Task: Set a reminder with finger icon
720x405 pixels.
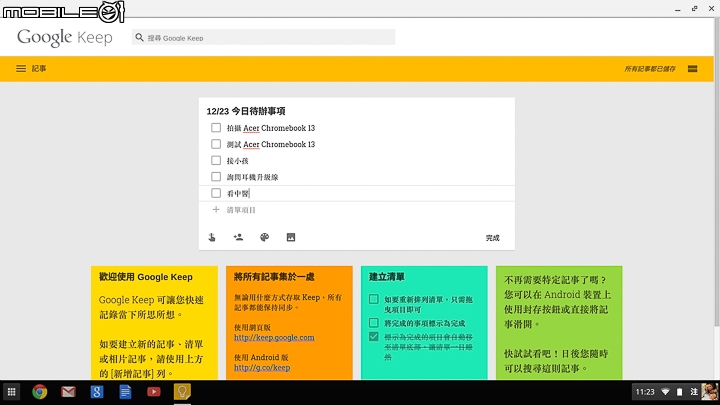Action: 212,237
